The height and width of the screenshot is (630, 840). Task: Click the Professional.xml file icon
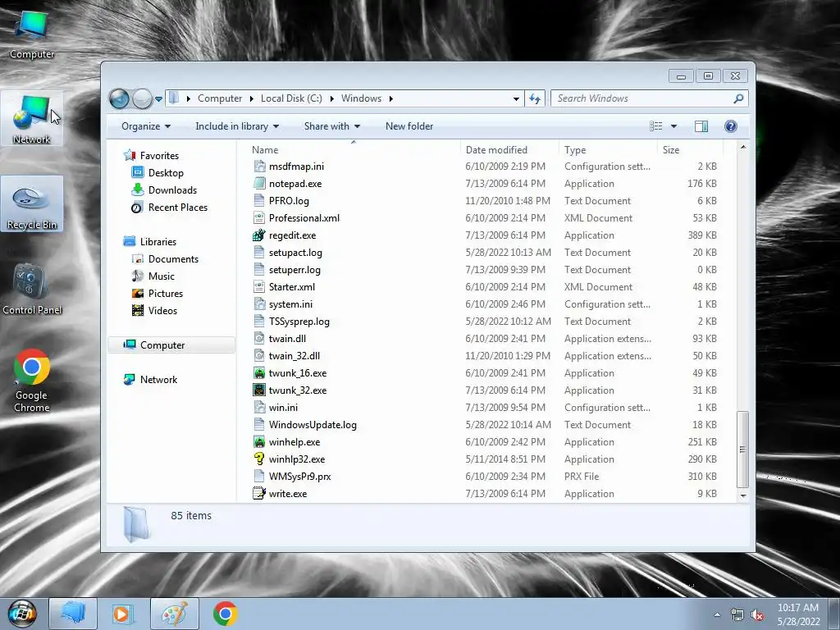[x=259, y=218]
